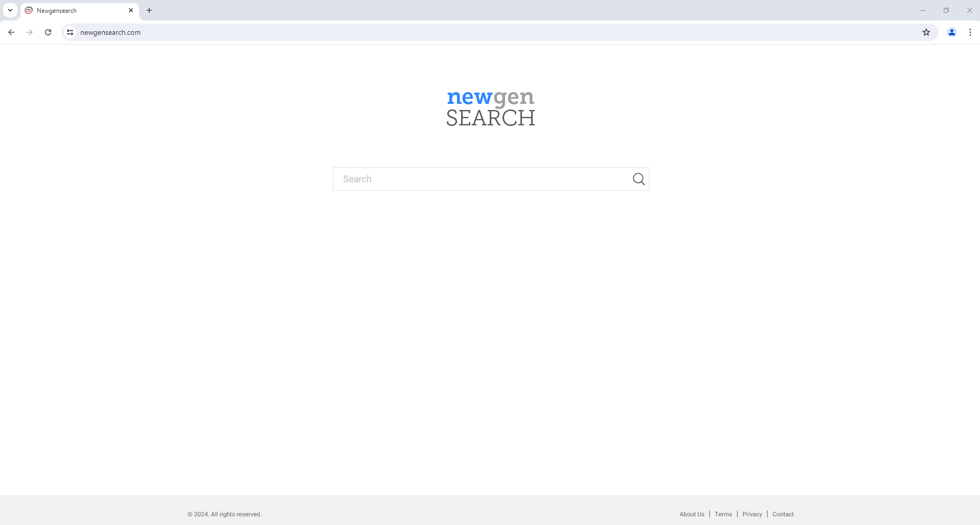Viewport: 980px width, 525px height.
Task: Click the magnifying glass search icon
Action: click(639, 179)
